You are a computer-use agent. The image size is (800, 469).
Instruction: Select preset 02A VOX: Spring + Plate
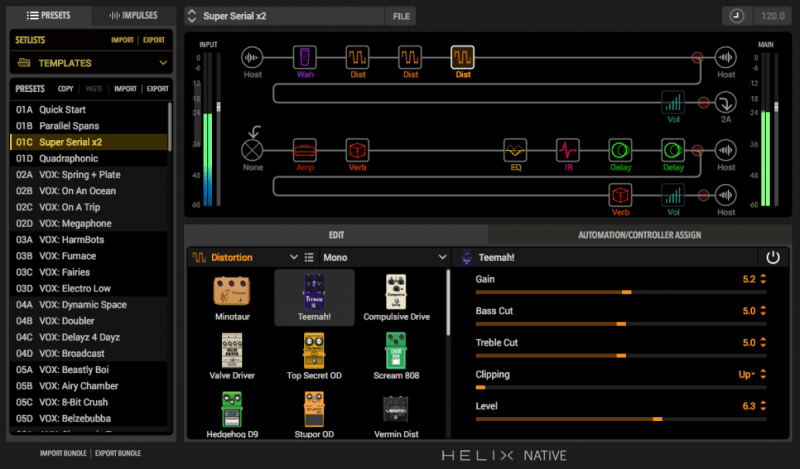click(89, 175)
